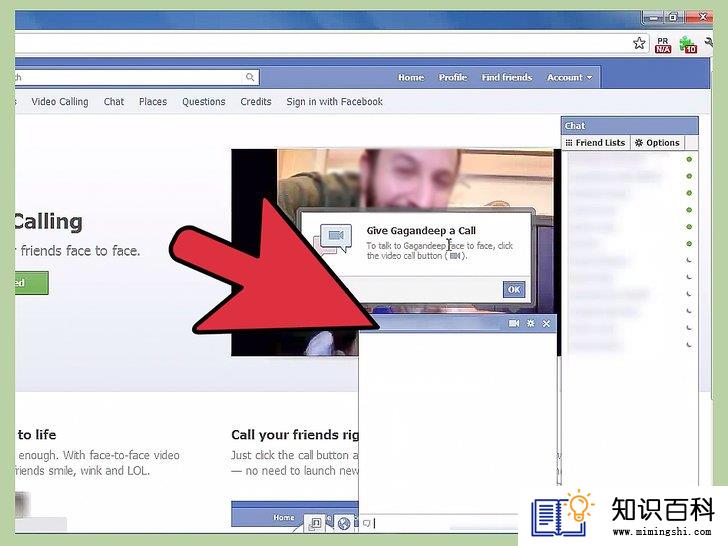
Task: Open Options menu in Chat panel
Action: click(x=657, y=143)
